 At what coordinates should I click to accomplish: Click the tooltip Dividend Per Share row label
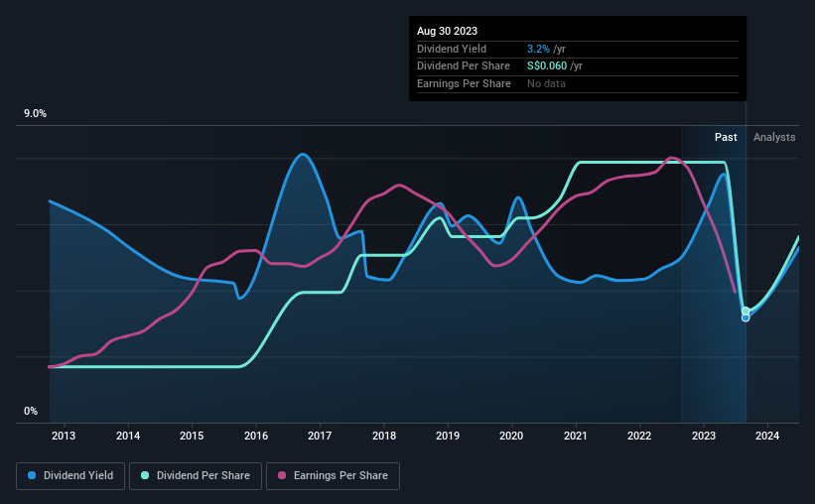point(464,66)
